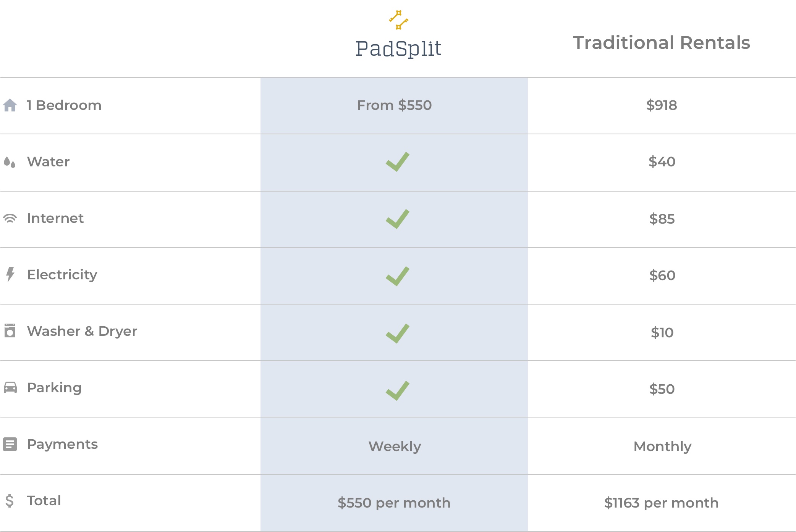Screen dimensions: 796x532
Task: Click the car icon beside Parking
Action: coord(10,387)
